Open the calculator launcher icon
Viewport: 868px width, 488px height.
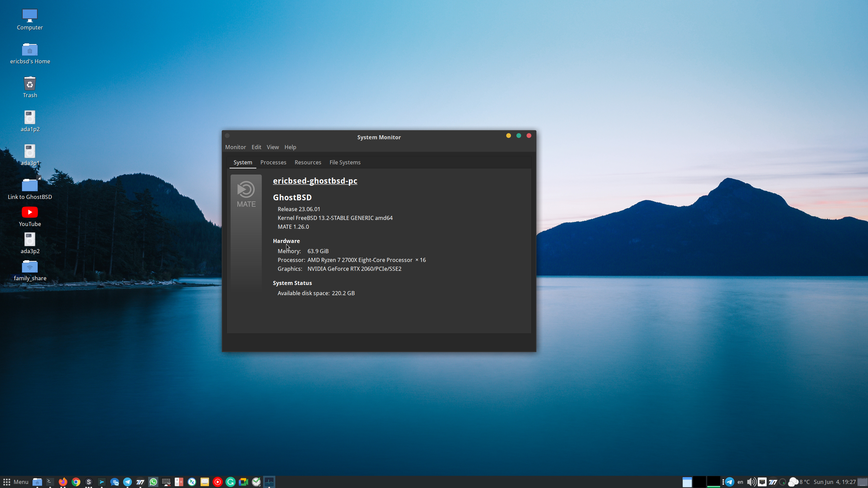click(179, 482)
